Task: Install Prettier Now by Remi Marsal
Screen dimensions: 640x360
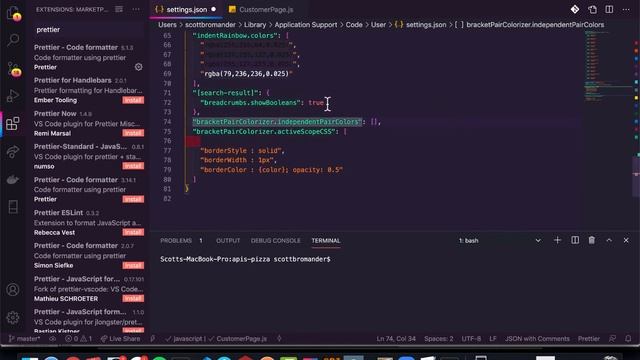Action: click(x=133, y=133)
